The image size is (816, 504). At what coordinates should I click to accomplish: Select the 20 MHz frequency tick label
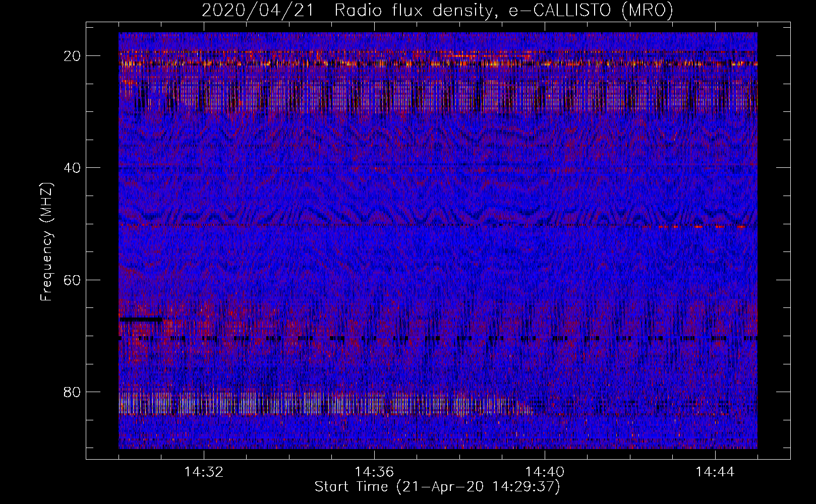pos(73,56)
